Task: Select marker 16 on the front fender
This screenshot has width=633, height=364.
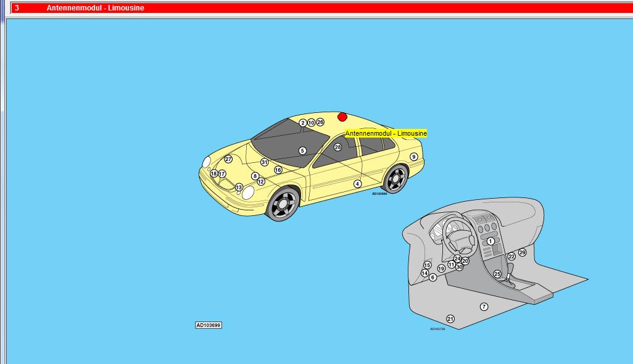Action: [x=278, y=170]
